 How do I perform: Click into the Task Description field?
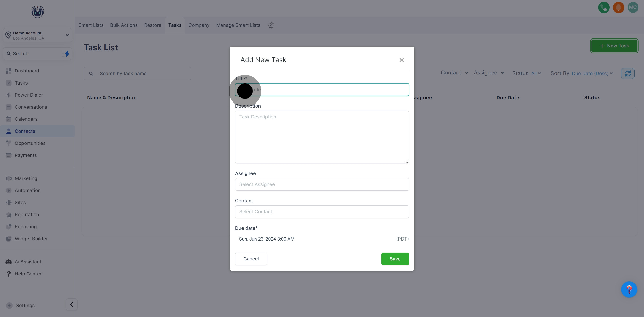coord(322,137)
